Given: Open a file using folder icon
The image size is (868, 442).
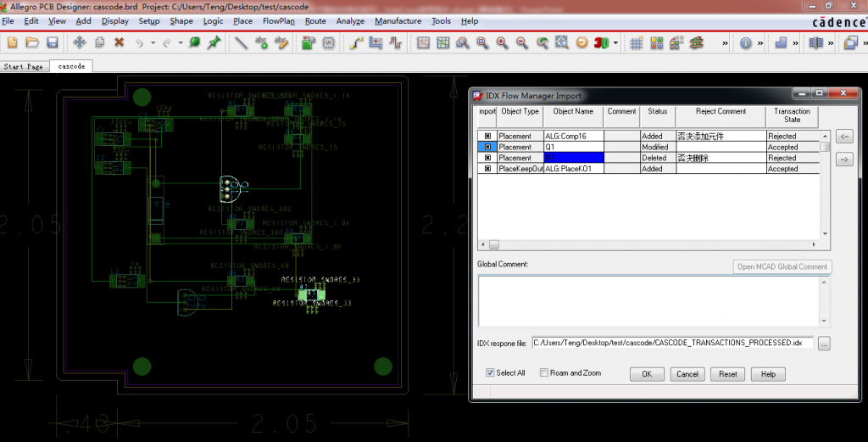Looking at the screenshot, I should coord(32,42).
